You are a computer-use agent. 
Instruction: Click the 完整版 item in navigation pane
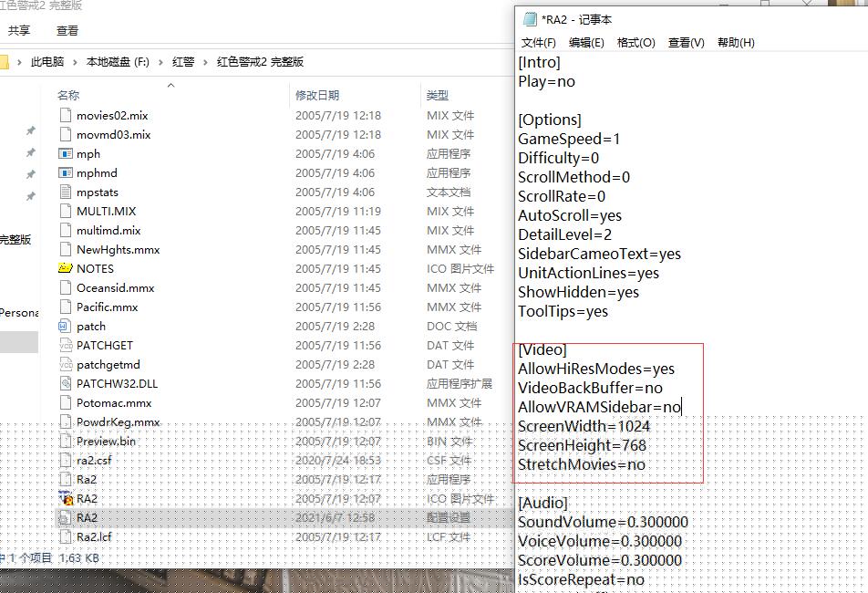click(15, 239)
